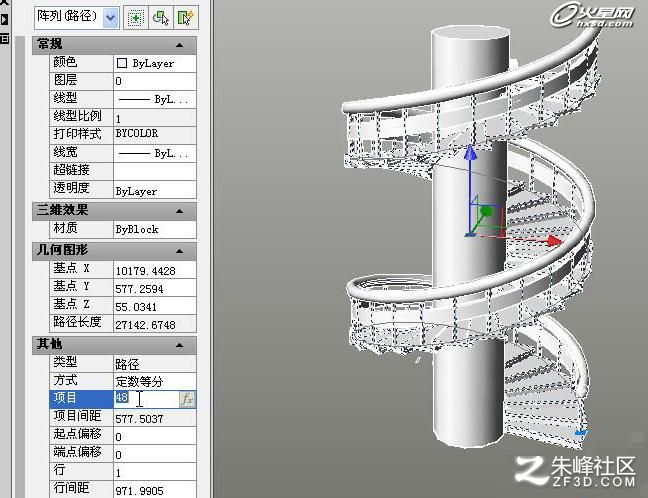Viewport: 648px width, 498px height.
Task: Click the green gizmo center sphere
Action: coord(486,212)
